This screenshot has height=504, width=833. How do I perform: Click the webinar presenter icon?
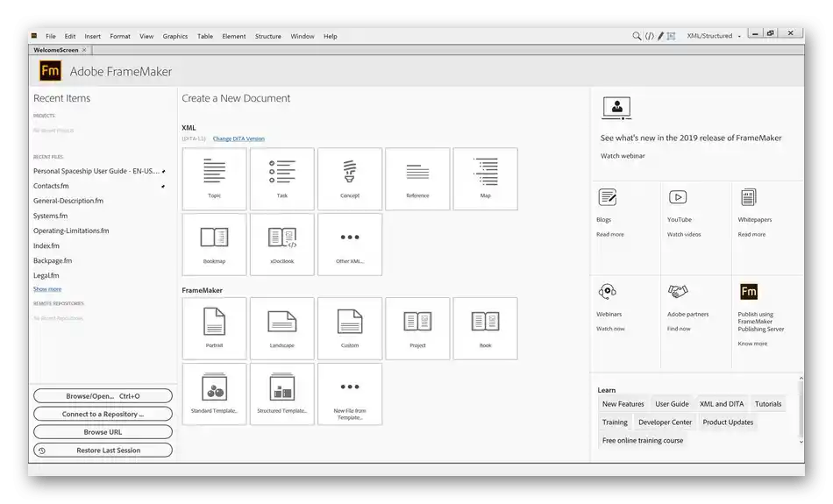click(x=616, y=108)
